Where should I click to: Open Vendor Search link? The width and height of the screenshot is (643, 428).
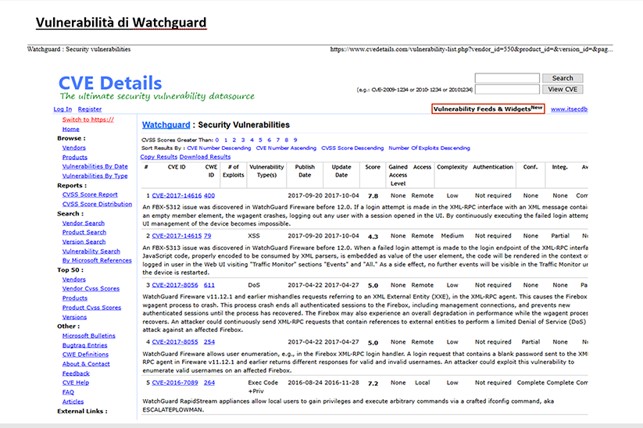pyautogui.click(x=83, y=223)
